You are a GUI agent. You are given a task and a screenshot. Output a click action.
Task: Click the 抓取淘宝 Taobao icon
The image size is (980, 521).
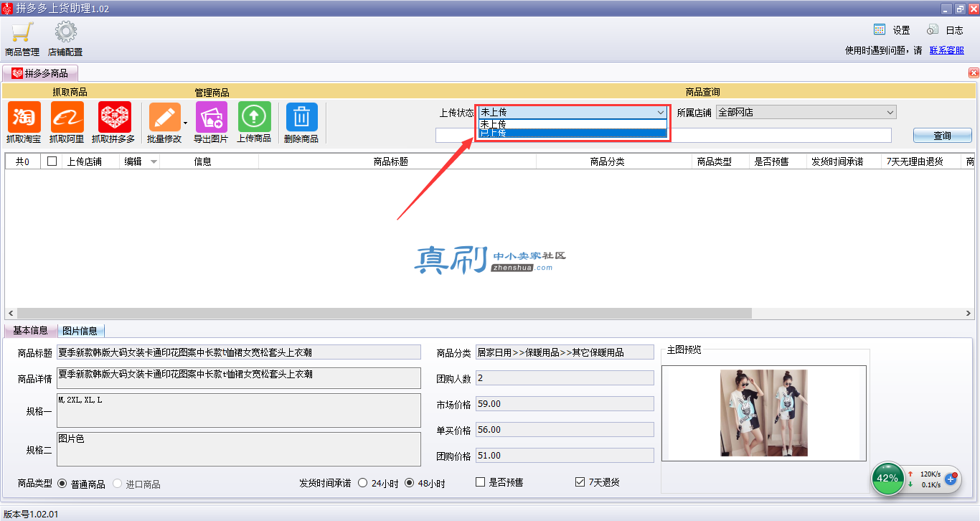(x=24, y=117)
